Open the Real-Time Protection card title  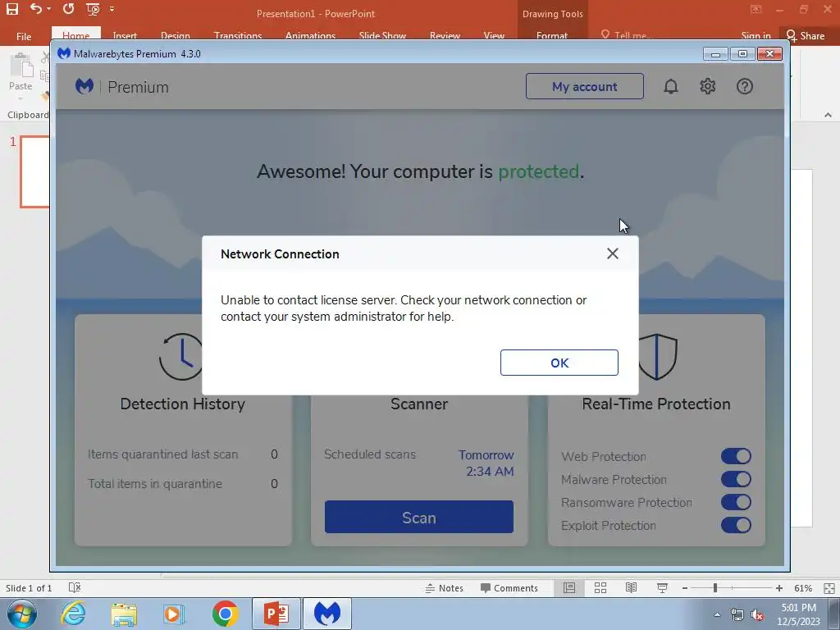click(x=656, y=404)
